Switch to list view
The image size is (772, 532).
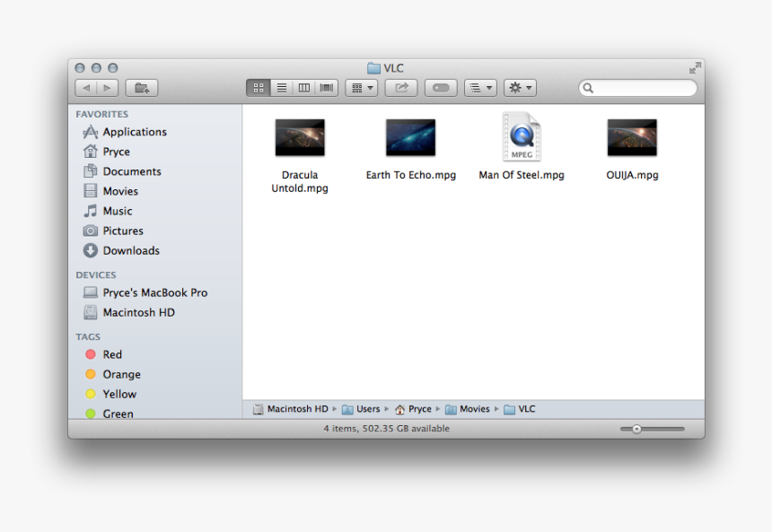pos(281,87)
